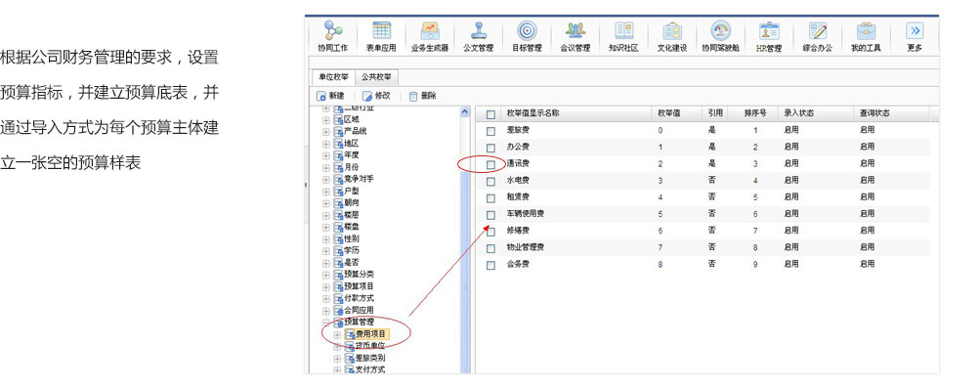Screen dimensions: 980x387
Task: Show more modules with 更多 icon
Action: point(915,30)
